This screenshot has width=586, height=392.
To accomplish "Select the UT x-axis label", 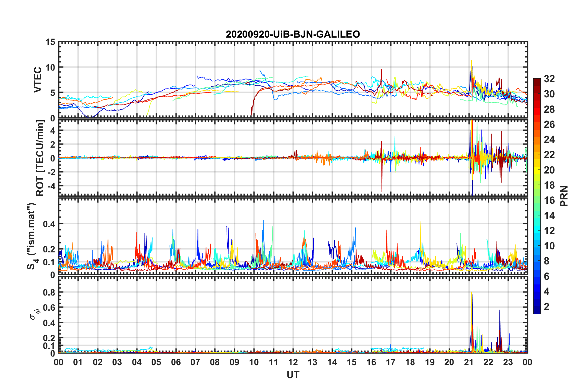I will pyautogui.click(x=293, y=375).
